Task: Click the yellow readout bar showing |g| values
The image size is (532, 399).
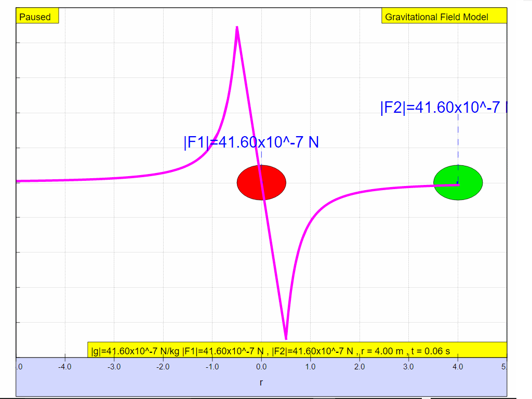Action: click(x=296, y=351)
